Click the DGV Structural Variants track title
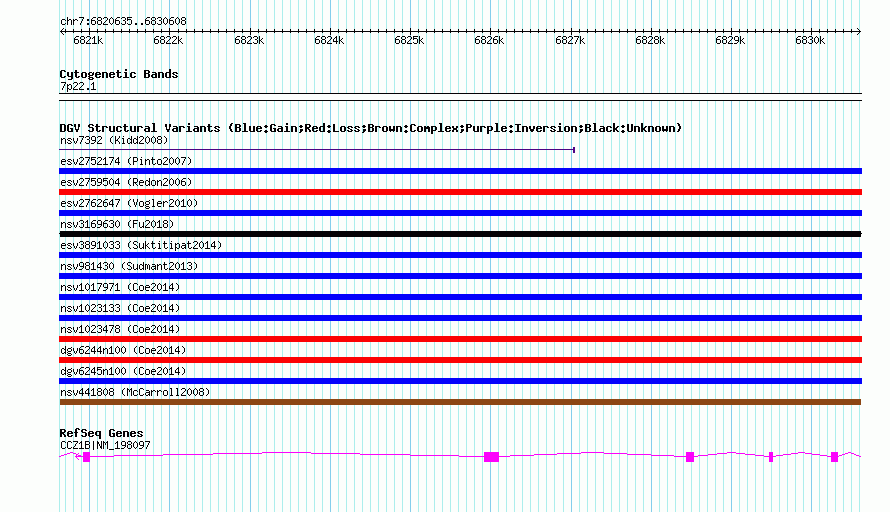 (371, 128)
